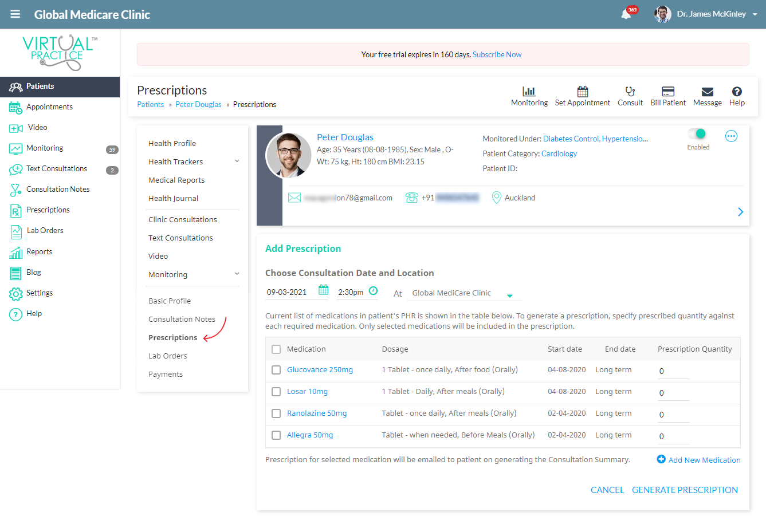Click the patient telephone icon
The height and width of the screenshot is (532, 766).
coord(411,198)
